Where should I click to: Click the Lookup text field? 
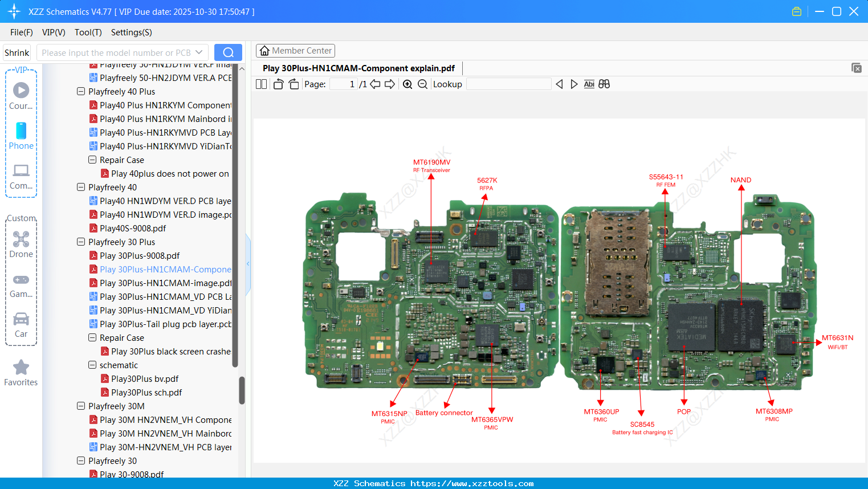[508, 84]
